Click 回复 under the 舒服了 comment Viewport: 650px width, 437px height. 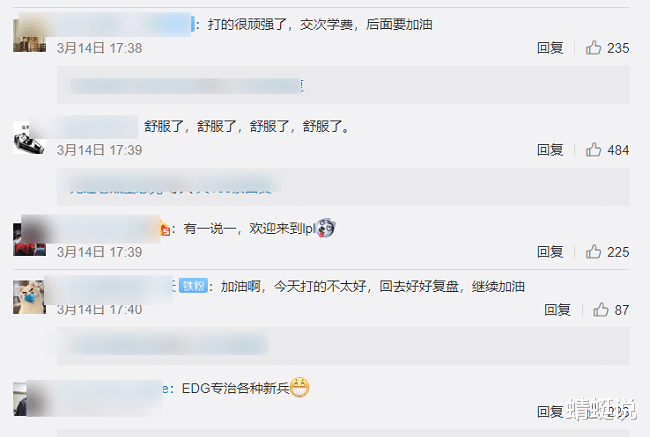(x=550, y=150)
